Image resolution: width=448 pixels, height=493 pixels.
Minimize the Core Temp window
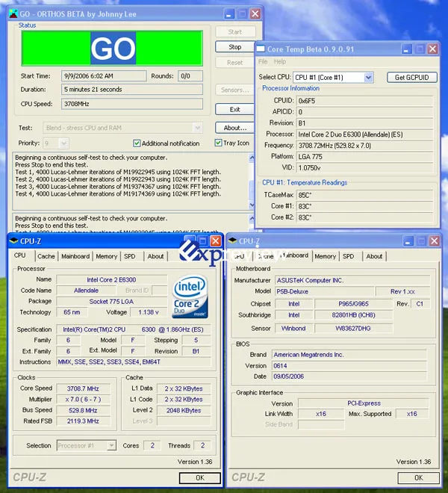pos(406,49)
